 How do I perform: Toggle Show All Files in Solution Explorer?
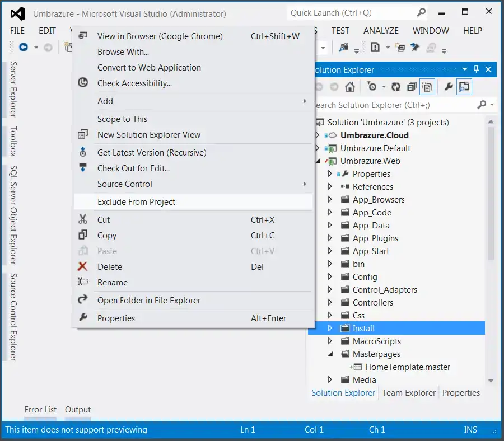[x=427, y=87]
